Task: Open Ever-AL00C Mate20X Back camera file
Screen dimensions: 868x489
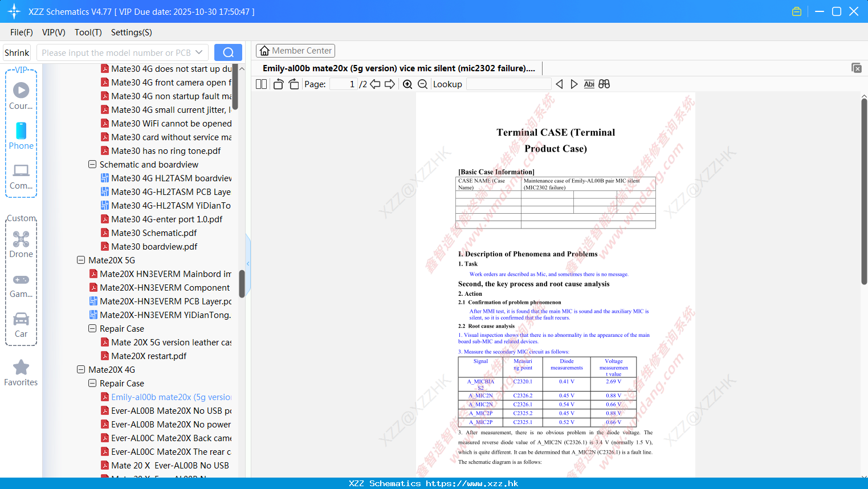Action: [166, 438]
